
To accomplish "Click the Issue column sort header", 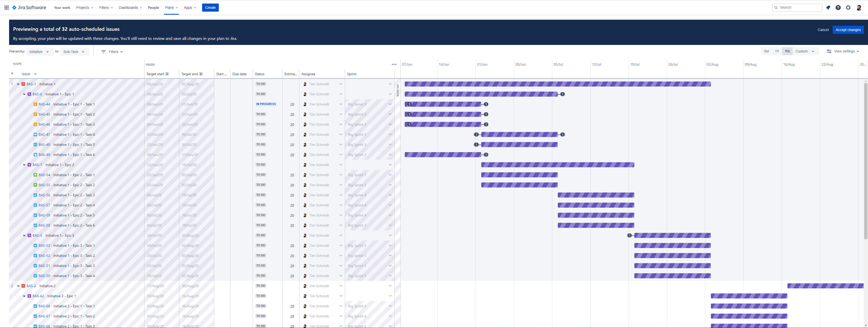I will click(x=29, y=74).
